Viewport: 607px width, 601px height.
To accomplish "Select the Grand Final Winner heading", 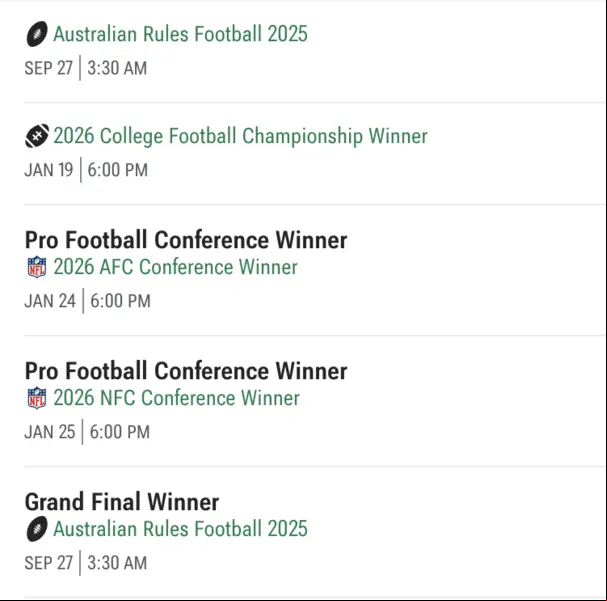I will [122, 502].
